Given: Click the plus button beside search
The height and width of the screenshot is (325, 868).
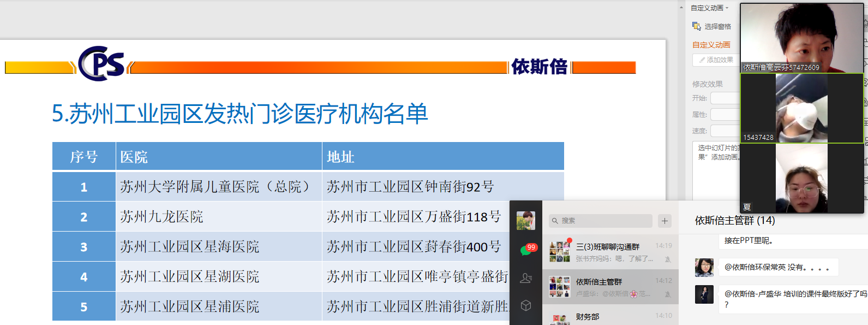Looking at the screenshot, I should [x=665, y=221].
